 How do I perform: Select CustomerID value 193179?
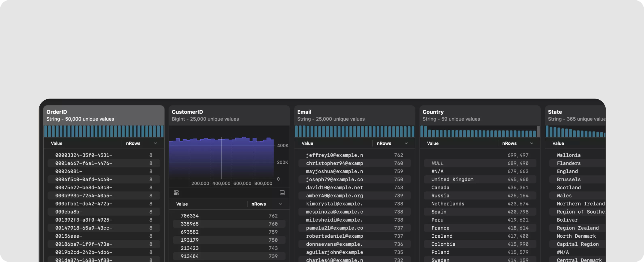(x=229, y=240)
